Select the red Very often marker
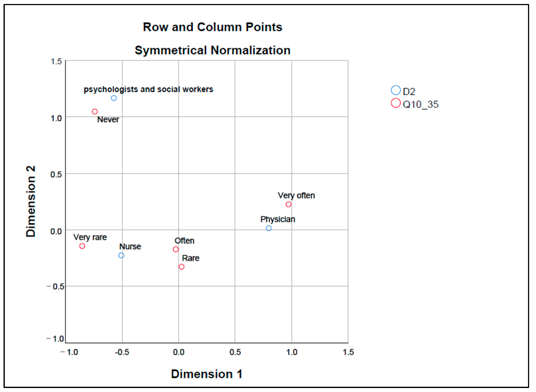This screenshot has height=392, width=536. click(x=289, y=204)
